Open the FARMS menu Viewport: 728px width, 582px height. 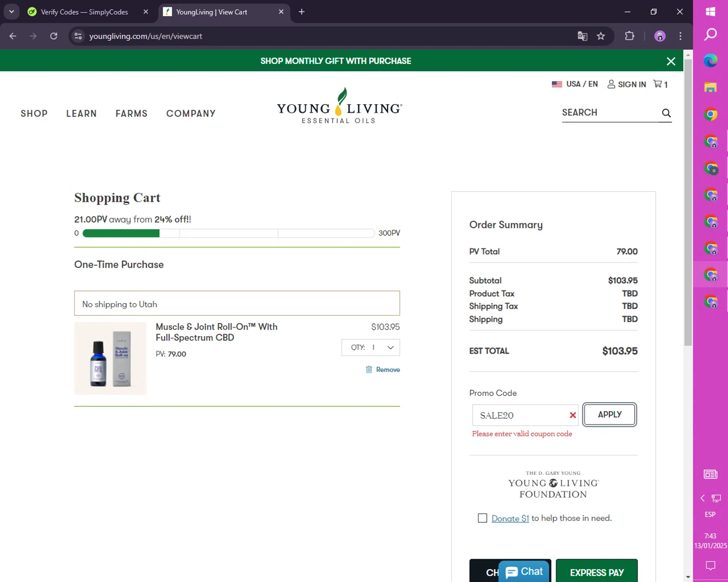point(132,113)
